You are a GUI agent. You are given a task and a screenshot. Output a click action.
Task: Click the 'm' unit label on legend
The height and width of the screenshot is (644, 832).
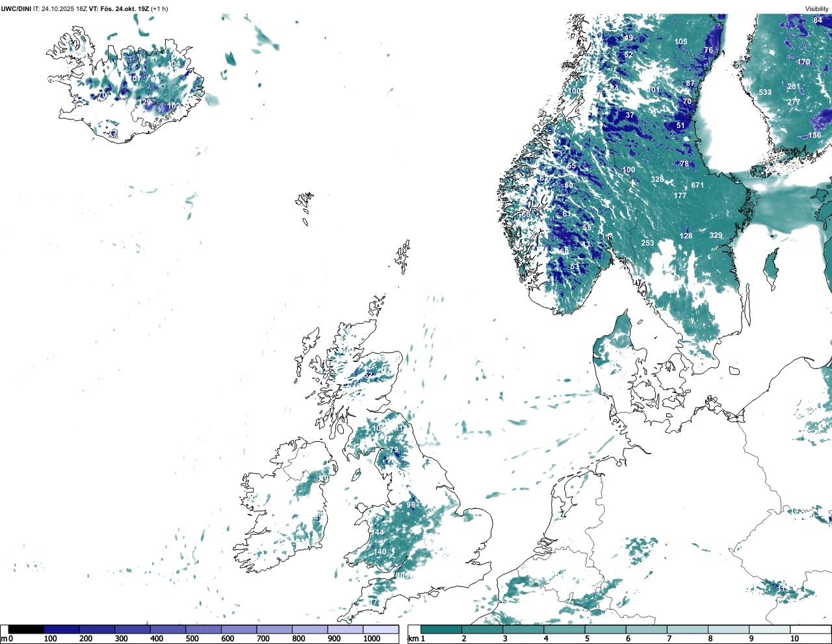[4, 639]
